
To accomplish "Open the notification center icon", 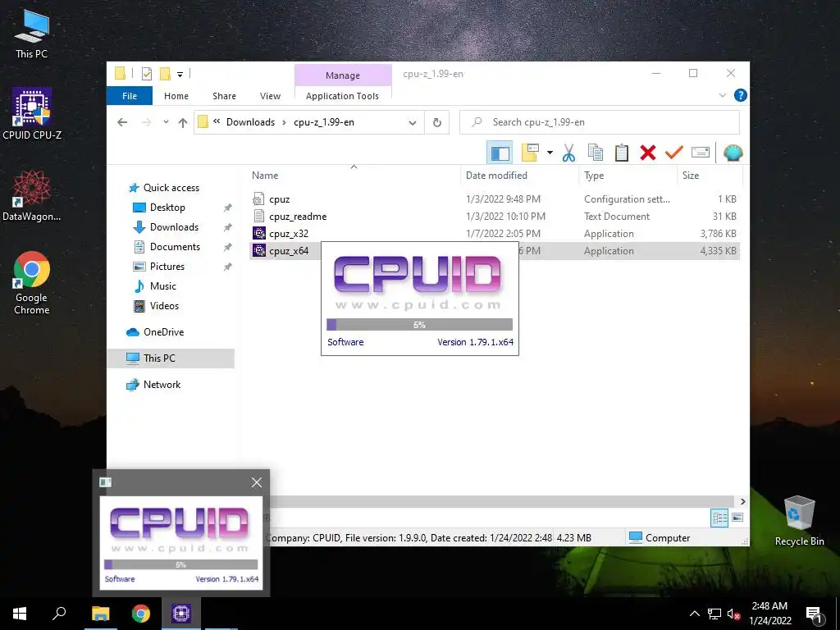I will (x=814, y=614).
